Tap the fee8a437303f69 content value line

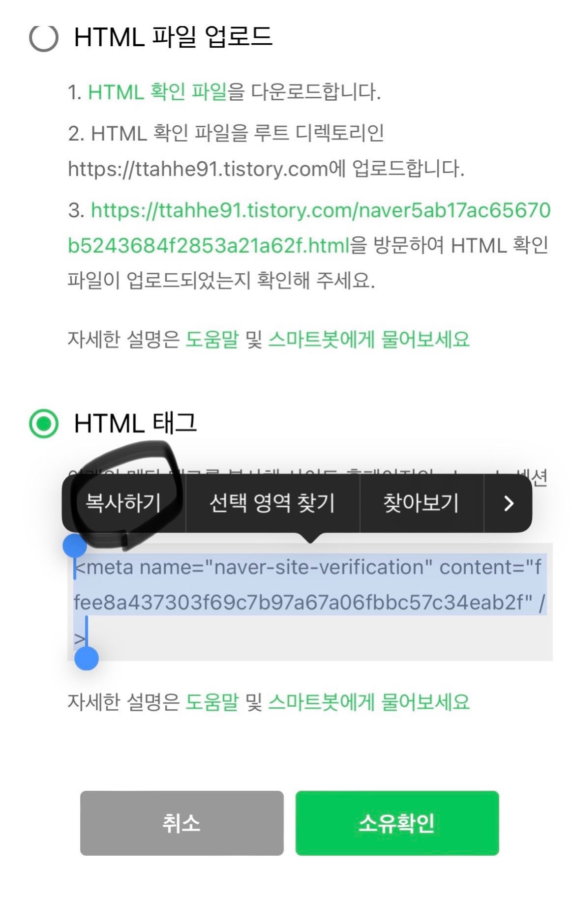(x=309, y=603)
